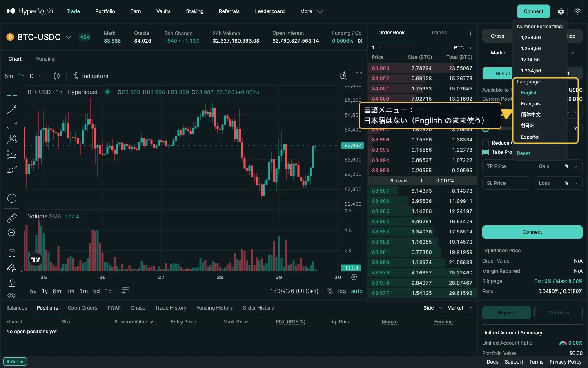Screen dimensions: 588x368
Task: Open order book BTC unit dropdown
Action: click(x=463, y=48)
